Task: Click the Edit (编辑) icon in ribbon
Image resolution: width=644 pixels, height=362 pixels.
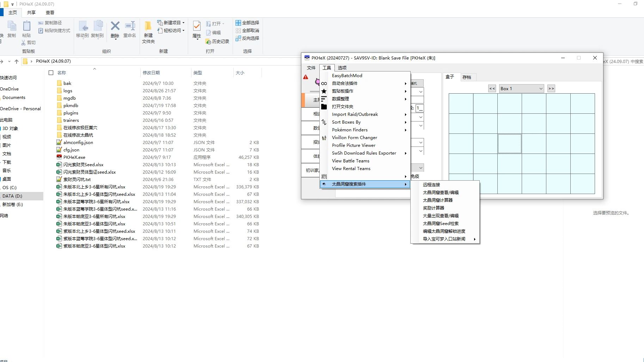Action: coord(214,33)
